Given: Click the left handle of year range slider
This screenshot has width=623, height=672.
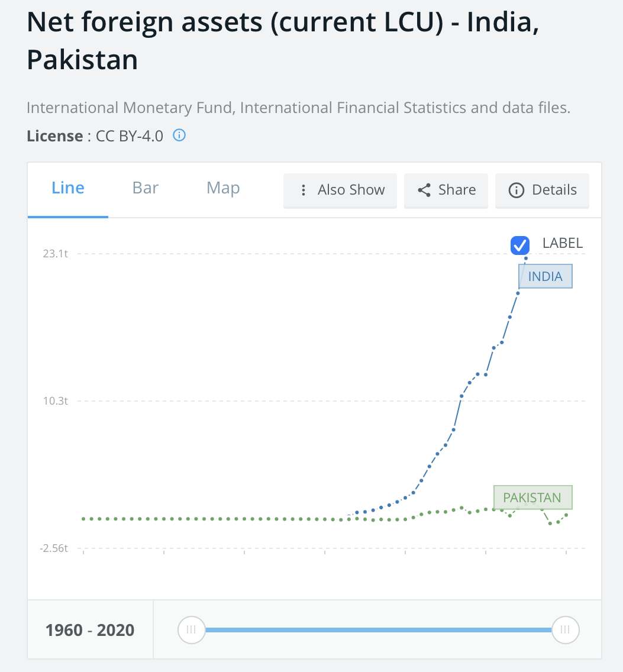Looking at the screenshot, I should pyautogui.click(x=191, y=629).
